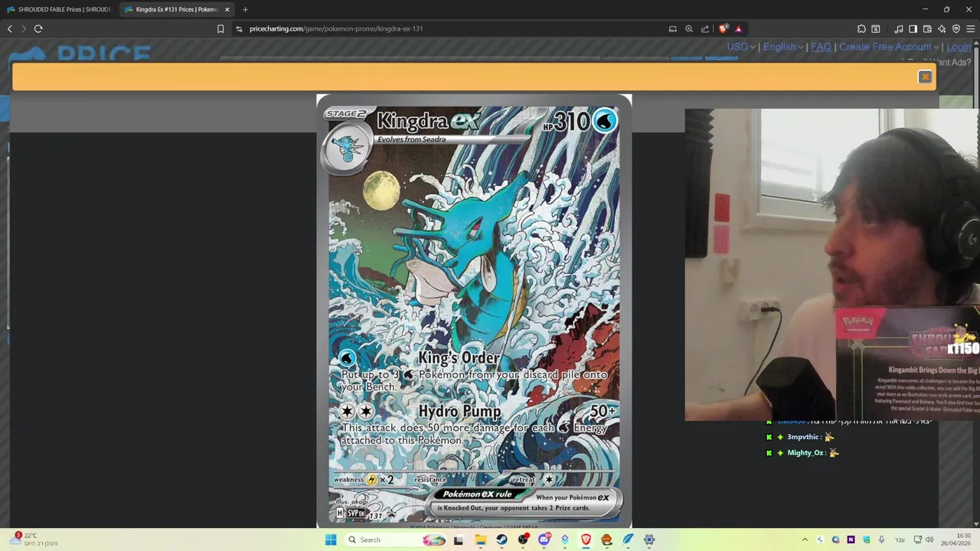
Task: Open the FAQ link
Action: [821, 47]
